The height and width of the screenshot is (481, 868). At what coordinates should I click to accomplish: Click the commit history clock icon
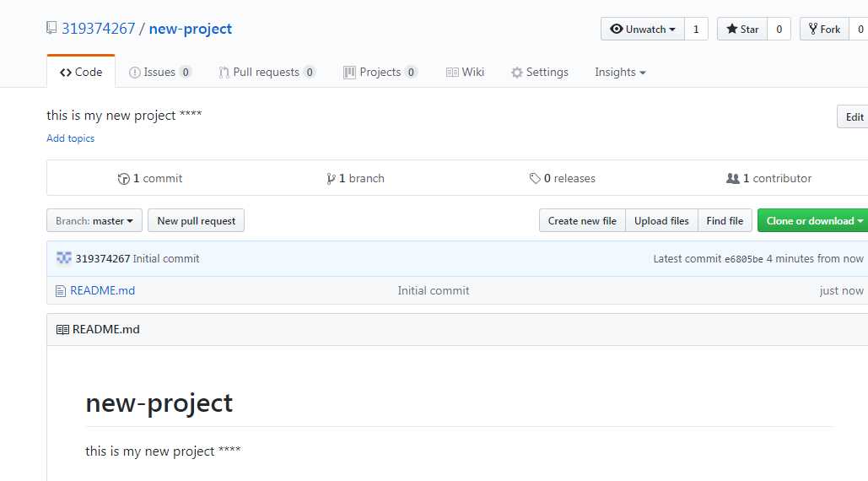[x=123, y=179]
